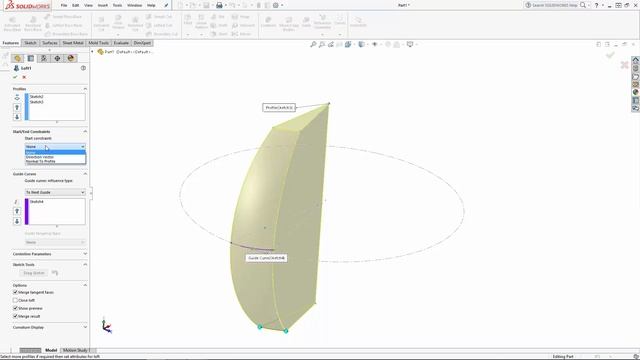Click the SolidWorks Resources home icon
Viewport: 640px width, 360px height.
[636, 60]
